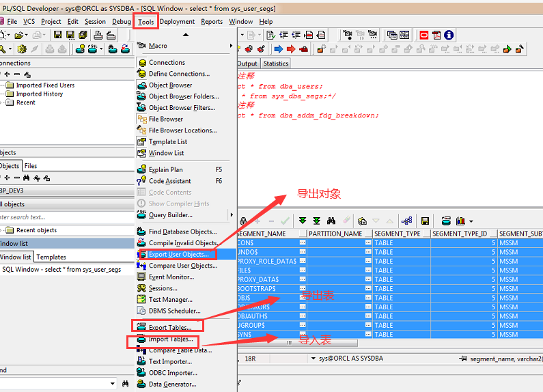Switch to the Statistics tab

pos(276,64)
